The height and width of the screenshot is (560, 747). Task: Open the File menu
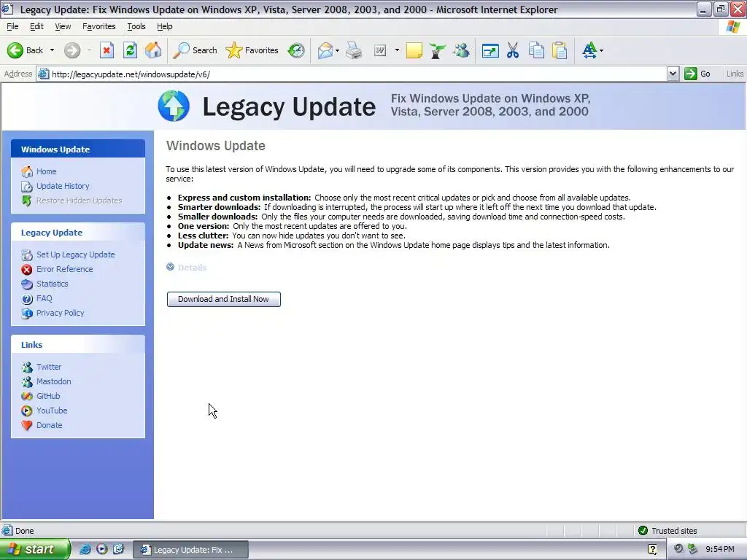pos(12,27)
